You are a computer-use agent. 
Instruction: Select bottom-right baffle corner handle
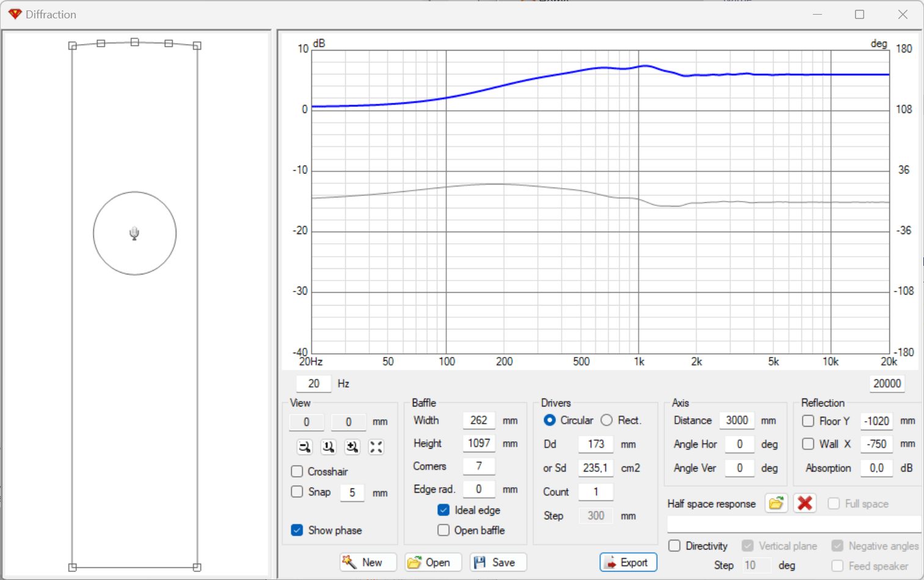pyautogui.click(x=197, y=567)
